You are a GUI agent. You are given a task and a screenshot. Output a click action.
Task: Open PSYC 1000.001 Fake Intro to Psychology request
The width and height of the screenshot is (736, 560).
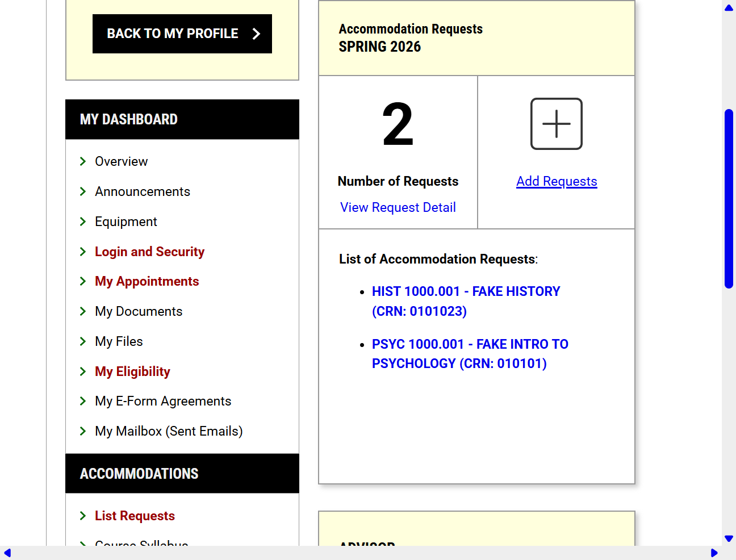470,354
